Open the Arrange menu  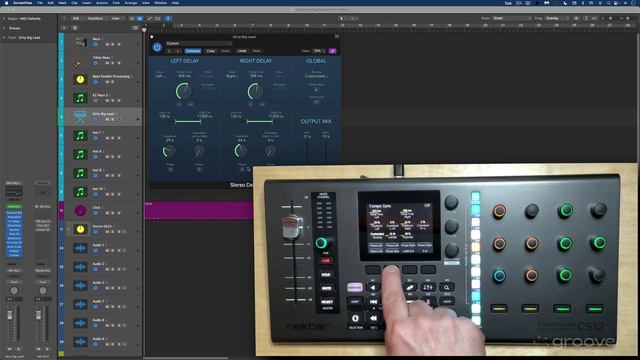pyautogui.click(x=131, y=3)
